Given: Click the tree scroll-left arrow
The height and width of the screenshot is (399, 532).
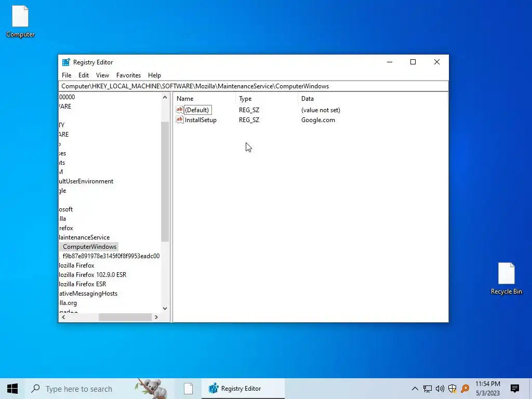Looking at the screenshot, I should (x=63, y=317).
